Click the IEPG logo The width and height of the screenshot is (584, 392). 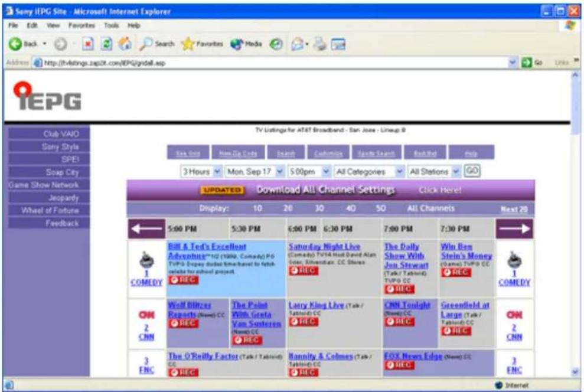pos(47,97)
